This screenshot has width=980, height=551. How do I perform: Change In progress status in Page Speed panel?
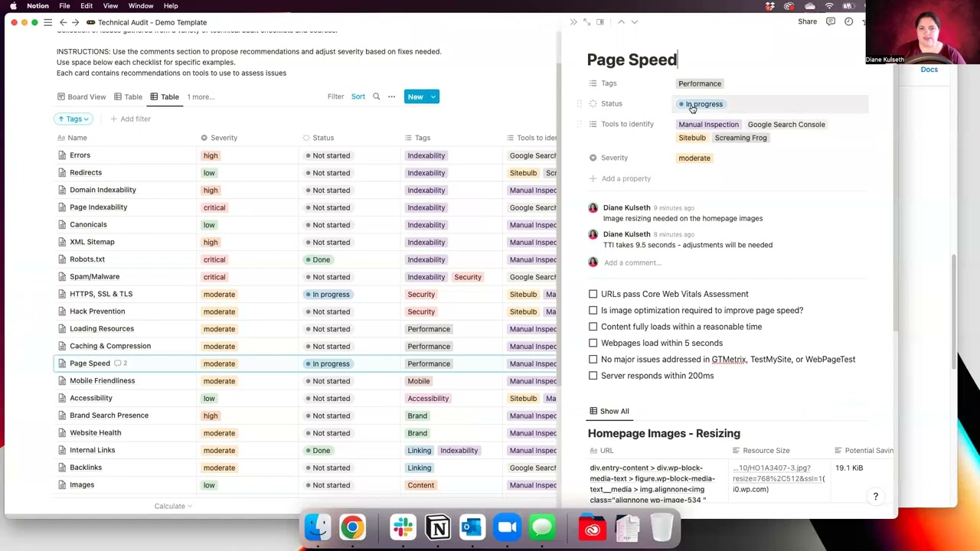click(701, 104)
